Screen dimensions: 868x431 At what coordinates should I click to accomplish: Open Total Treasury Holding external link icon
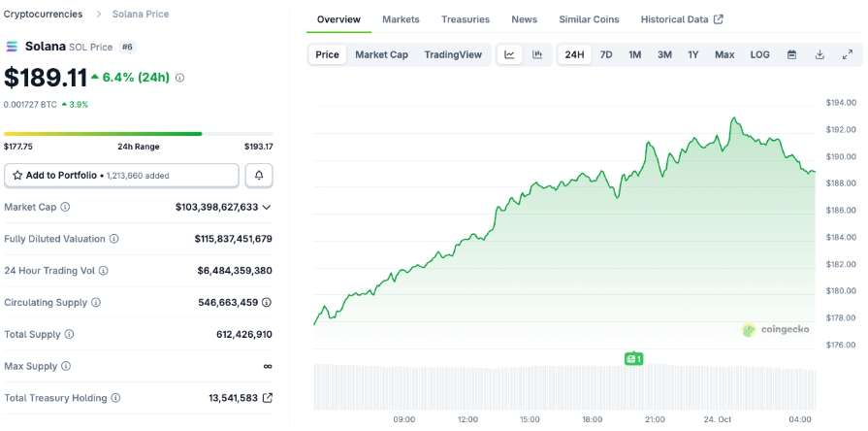(268, 398)
